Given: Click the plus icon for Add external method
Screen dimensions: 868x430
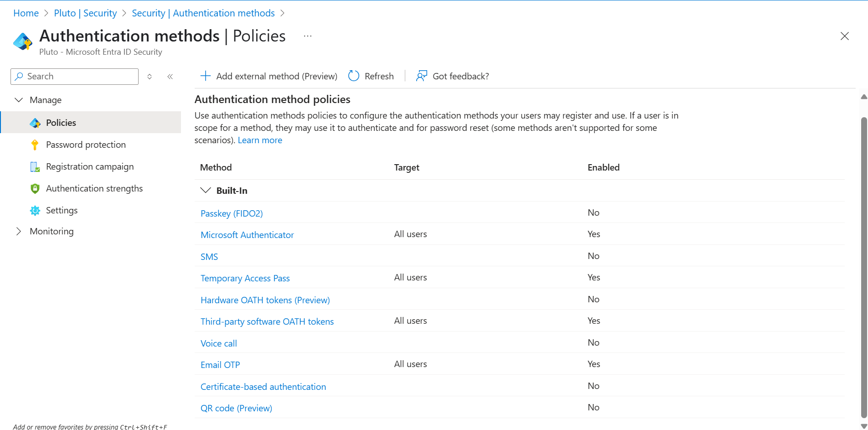Looking at the screenshot, I should pos(206,76).
